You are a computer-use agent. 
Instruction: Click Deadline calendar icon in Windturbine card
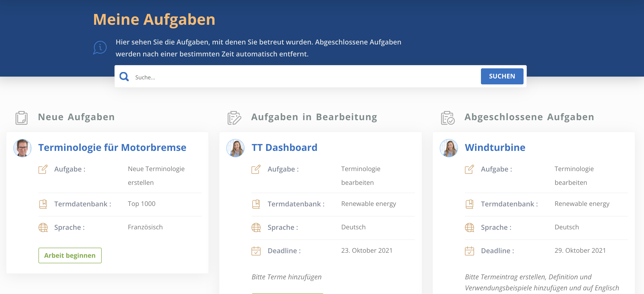coord(469,251)
